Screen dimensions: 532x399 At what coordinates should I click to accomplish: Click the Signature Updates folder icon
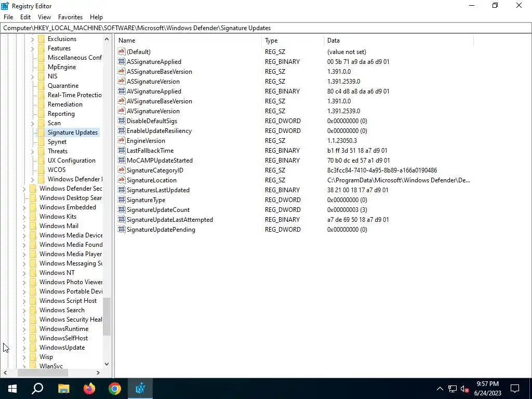[x=42, y=132]
